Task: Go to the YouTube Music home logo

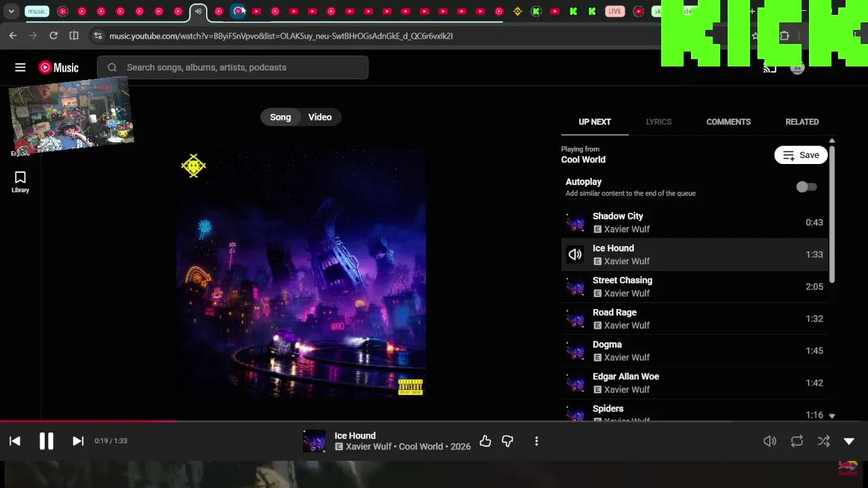Action: click(58, 67)
